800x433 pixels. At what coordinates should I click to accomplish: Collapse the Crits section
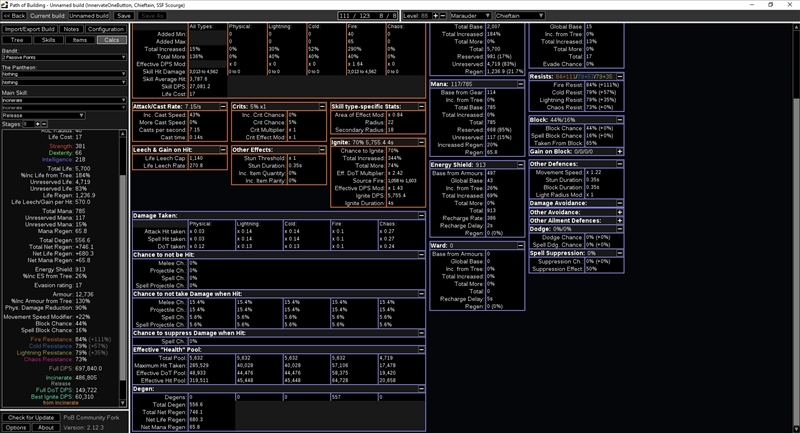point(322,105)
